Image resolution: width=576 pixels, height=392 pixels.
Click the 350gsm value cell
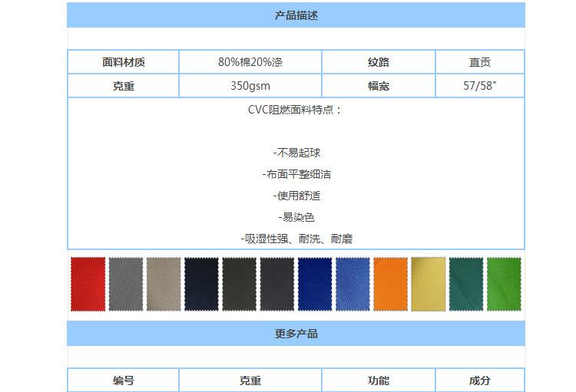250,86
